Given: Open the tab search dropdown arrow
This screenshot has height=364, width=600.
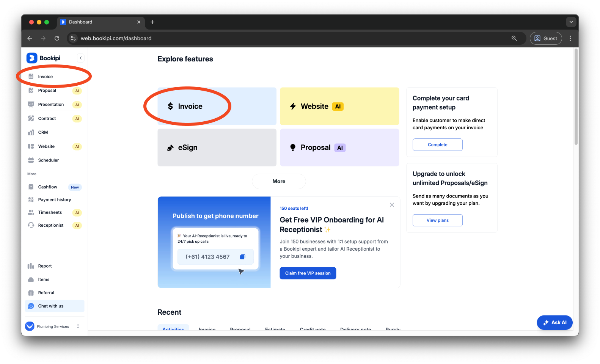Looking at the screenshot, I should 571,22.
